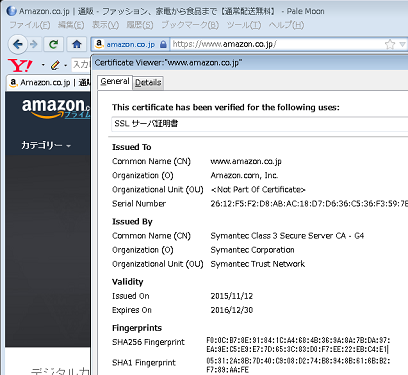Go forward with the forward arrow button
Image resolution: width=408 pixels, height=375 pixels.
tap(34, 44)
